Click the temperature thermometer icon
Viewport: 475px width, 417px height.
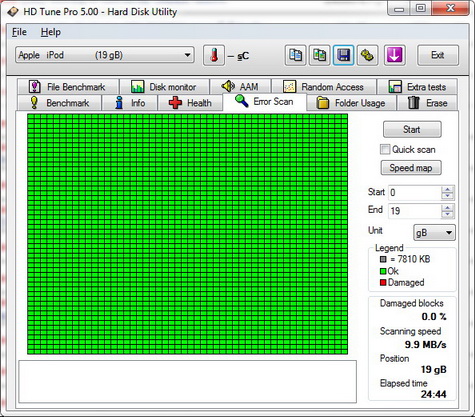pos(214,55)
